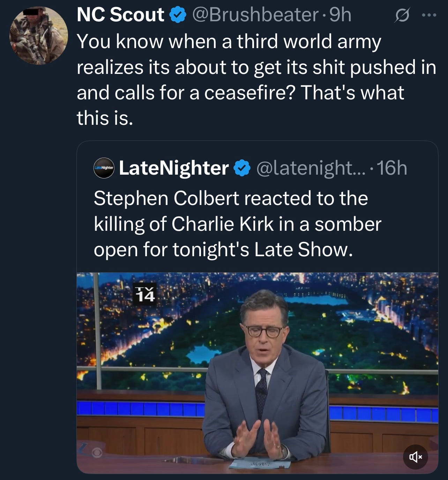
Task: Click the CBS eye watermark in video
Action: coord(97,453)
